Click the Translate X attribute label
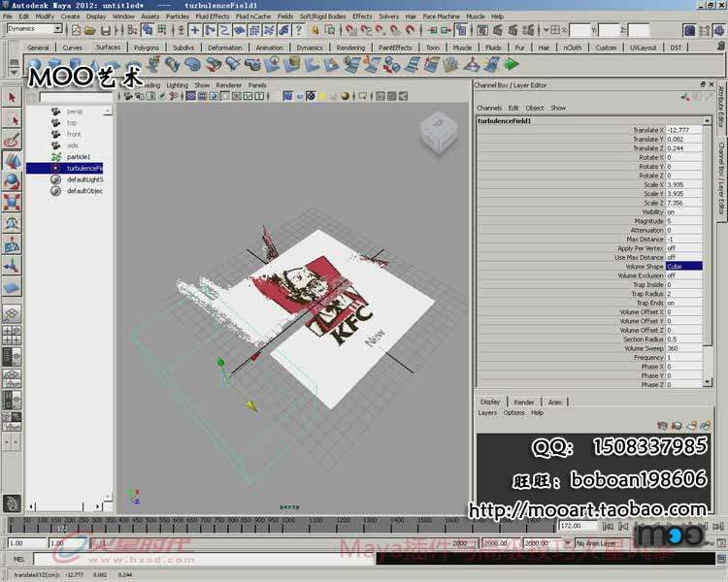 pos(648,130)
